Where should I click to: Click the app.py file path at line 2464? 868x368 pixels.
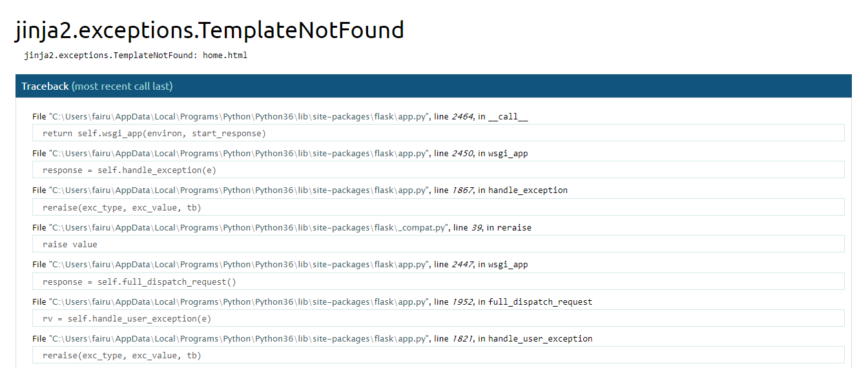239,117
